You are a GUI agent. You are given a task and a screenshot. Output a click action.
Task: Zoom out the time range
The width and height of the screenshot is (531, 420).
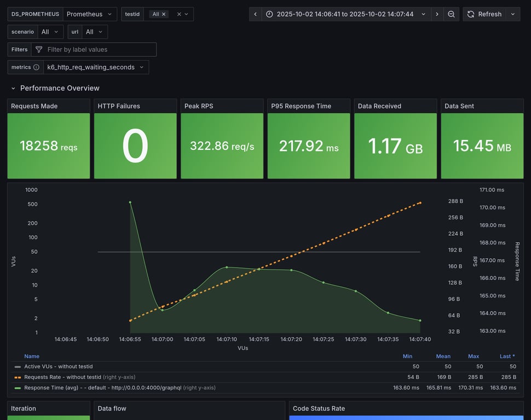coord(451,14)
